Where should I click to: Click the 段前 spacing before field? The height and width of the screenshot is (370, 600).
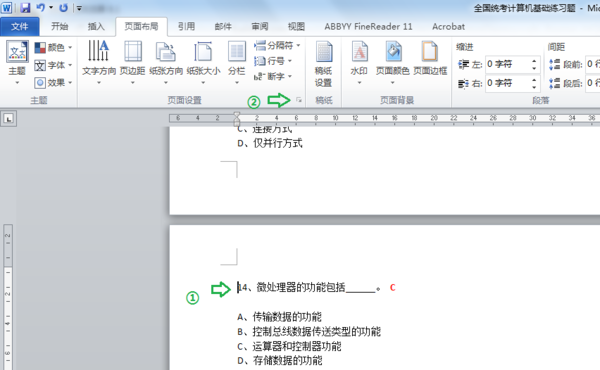click(592, 64)
